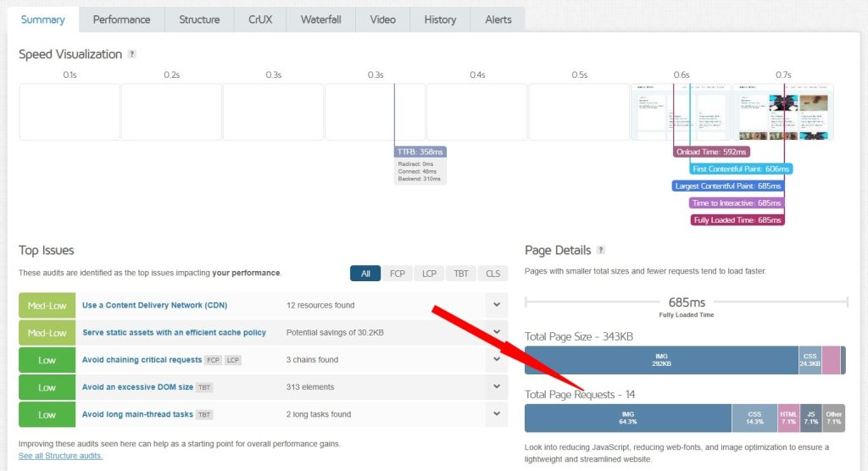
Task: Click the last filmstrip screenshot at 0.7s
Action: click(x=783, y=112)
